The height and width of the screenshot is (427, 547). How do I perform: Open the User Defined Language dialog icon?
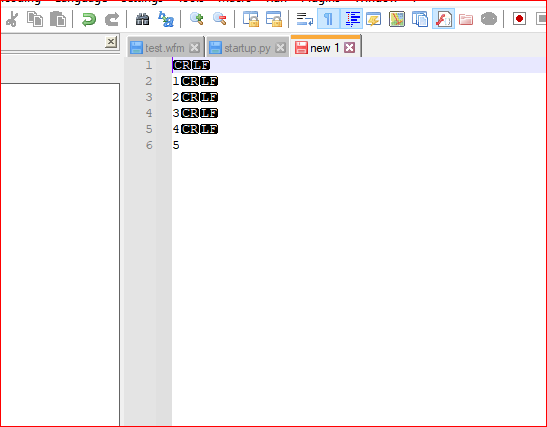coord(374,19)
